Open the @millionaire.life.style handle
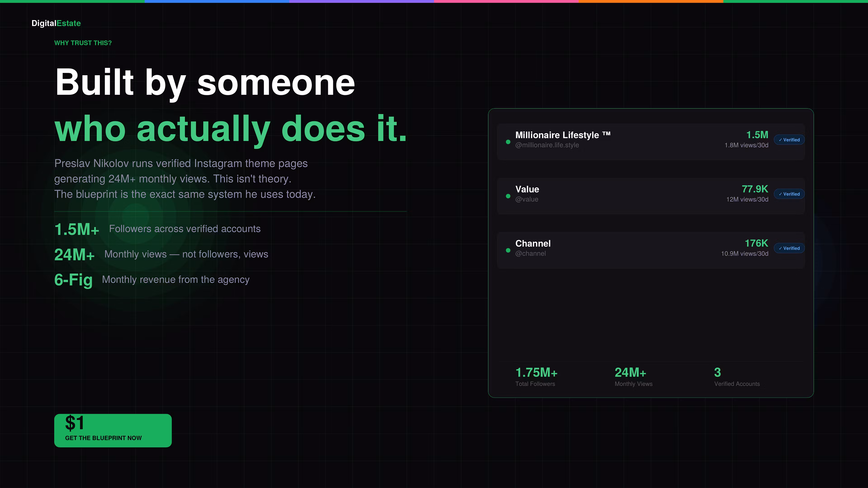Image resolution: width=868 pixels, height=488 pixels. click(x=547, y=145)
